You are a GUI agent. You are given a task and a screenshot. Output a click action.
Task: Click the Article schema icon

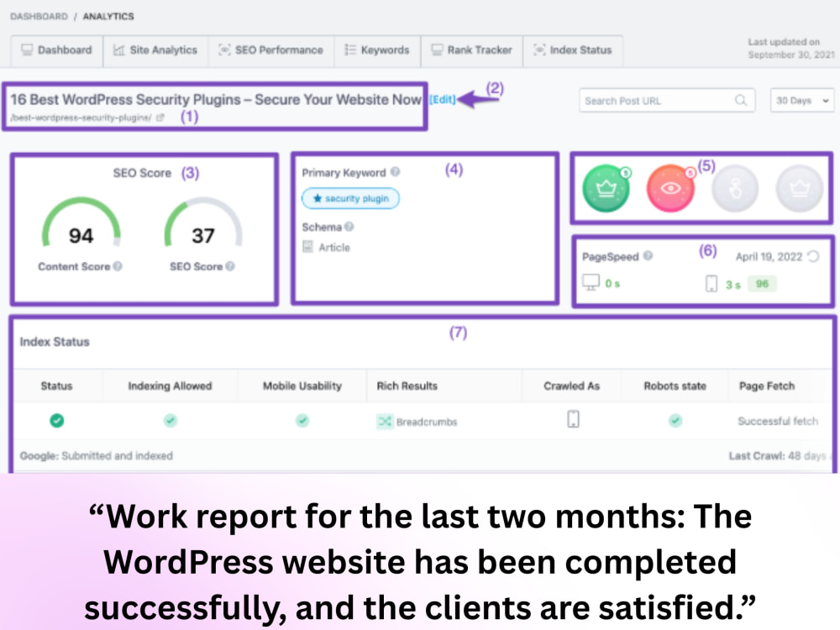(x=307, y=247)
